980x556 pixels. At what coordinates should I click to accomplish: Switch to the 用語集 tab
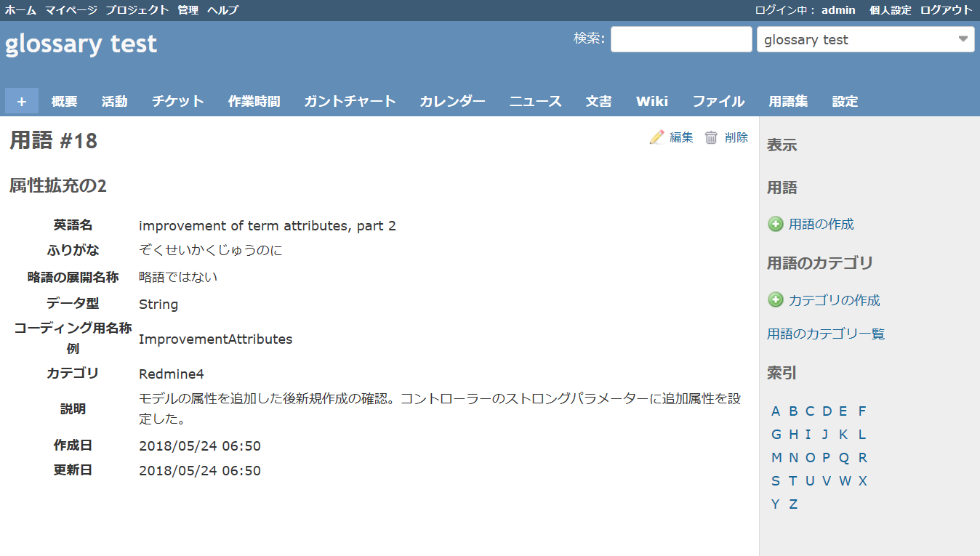788,101
